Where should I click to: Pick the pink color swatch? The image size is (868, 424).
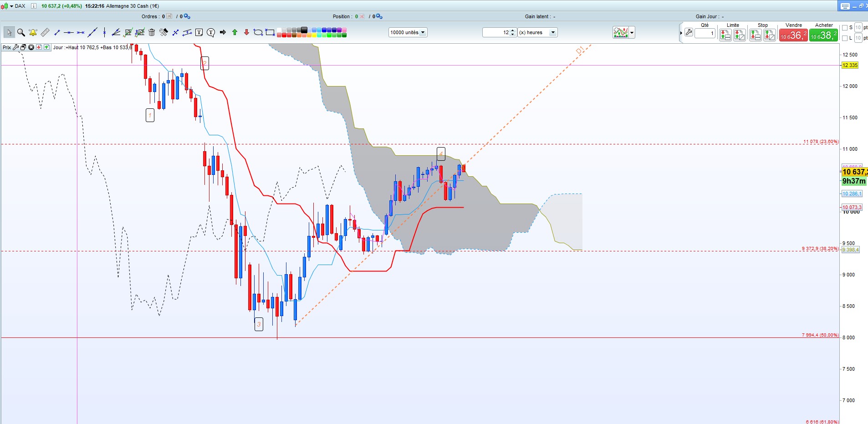pyautogui.click(x=344, y=30)
